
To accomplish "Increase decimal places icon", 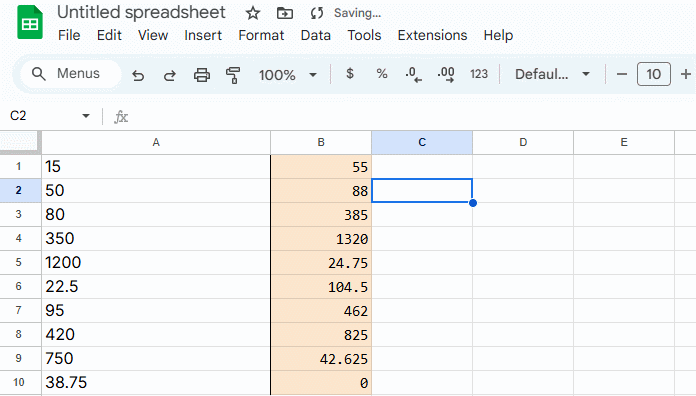I will (x=446, y=75).
